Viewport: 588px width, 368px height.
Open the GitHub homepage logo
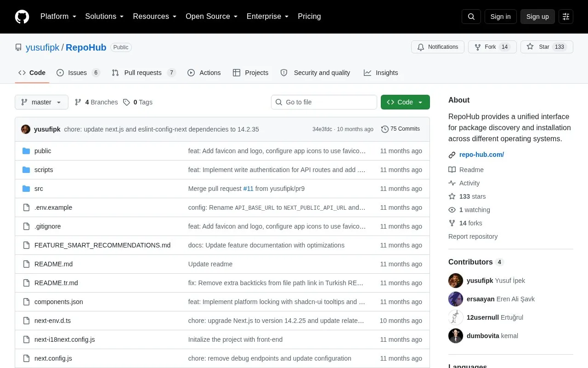[x=22, y=17]
